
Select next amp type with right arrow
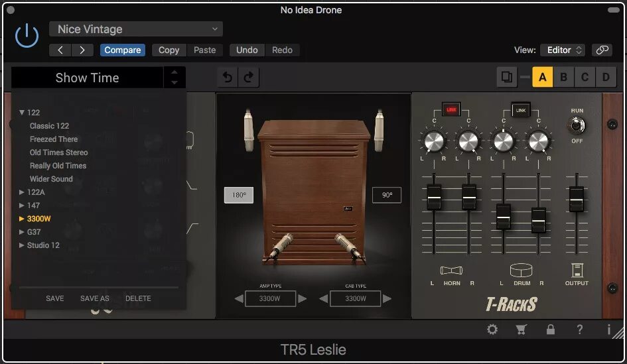click(303, 298)
